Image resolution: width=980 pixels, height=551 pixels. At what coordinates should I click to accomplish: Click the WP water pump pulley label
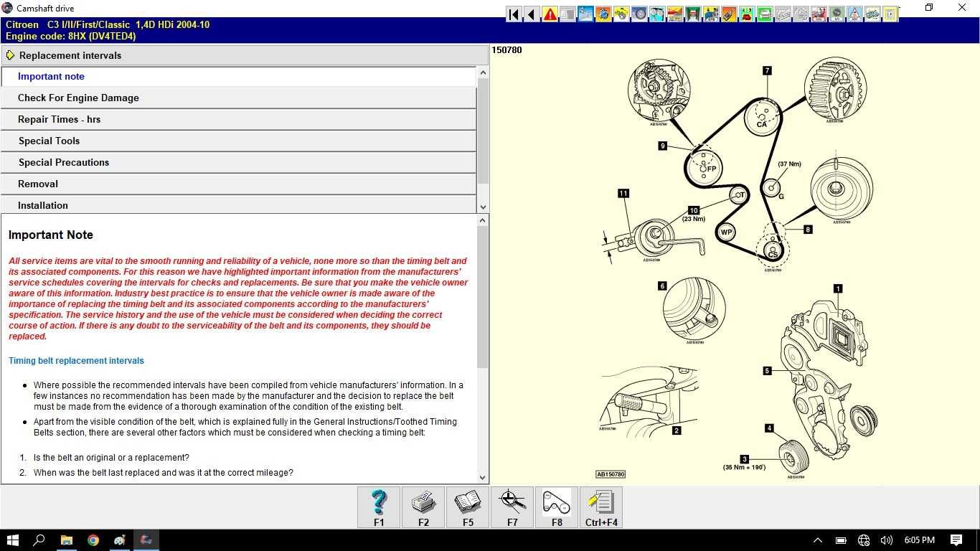point(727,232)
